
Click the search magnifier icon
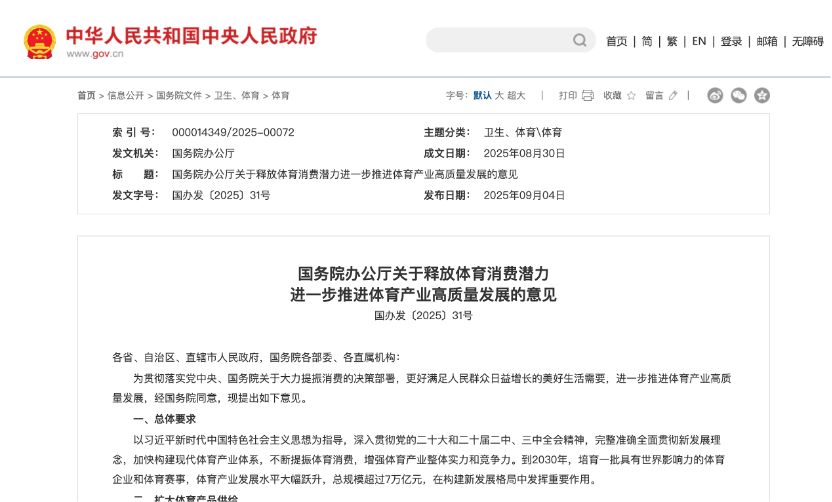click(x=580, y=40)
